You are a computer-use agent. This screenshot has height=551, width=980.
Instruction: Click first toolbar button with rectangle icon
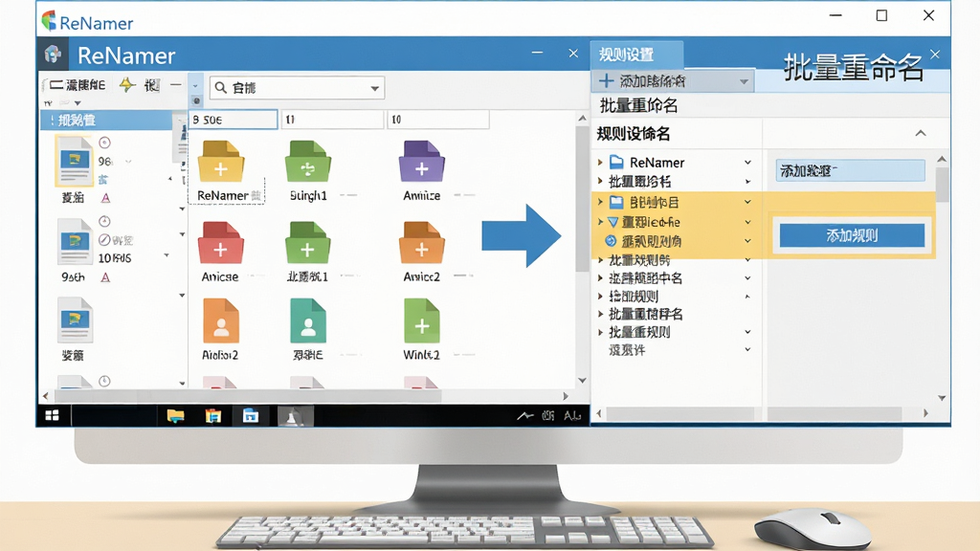(78, 85)
